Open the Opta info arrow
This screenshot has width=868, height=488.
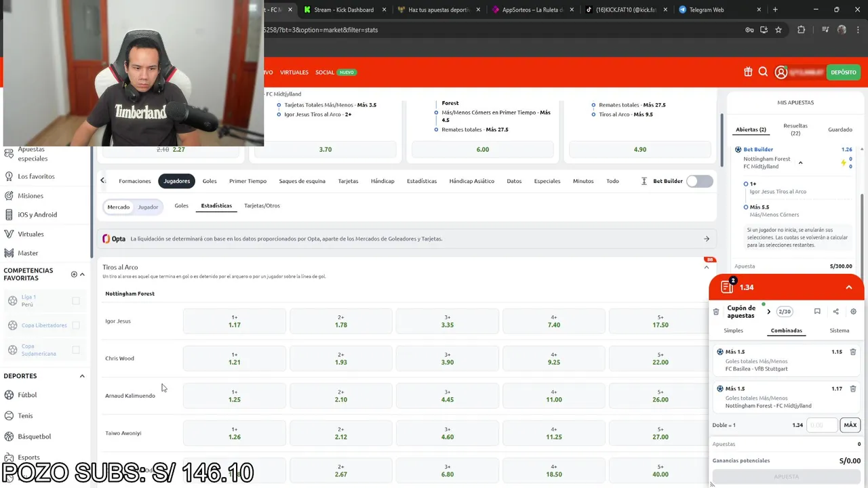click(707, 239)
